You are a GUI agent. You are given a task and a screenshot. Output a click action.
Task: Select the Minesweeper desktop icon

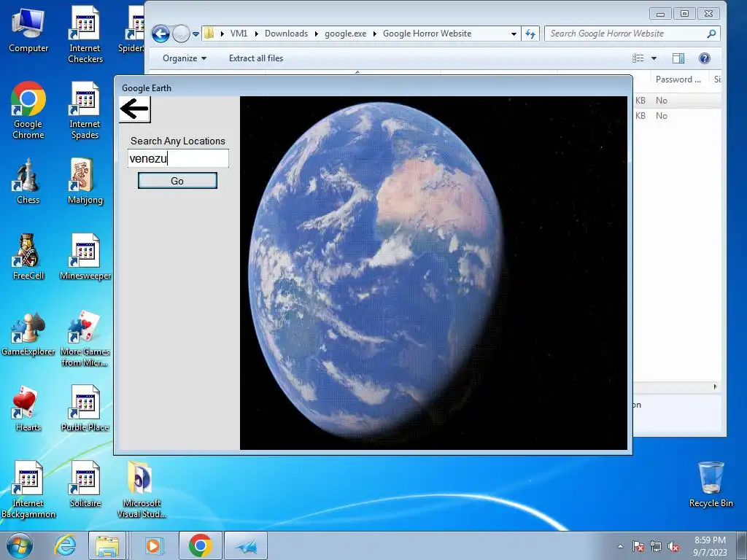85,257
